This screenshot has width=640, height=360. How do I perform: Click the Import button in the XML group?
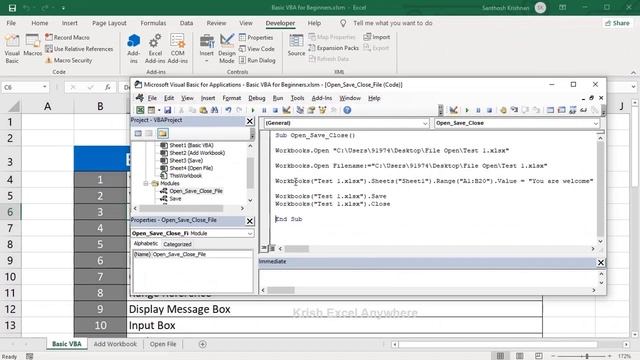pos(377,37)
